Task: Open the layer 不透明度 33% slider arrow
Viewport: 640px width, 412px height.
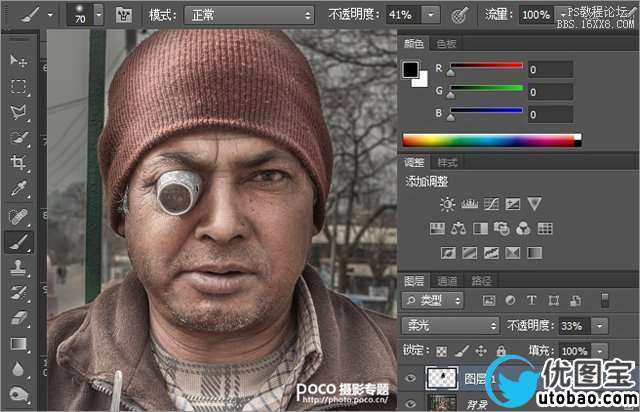Action: [600, 326]
